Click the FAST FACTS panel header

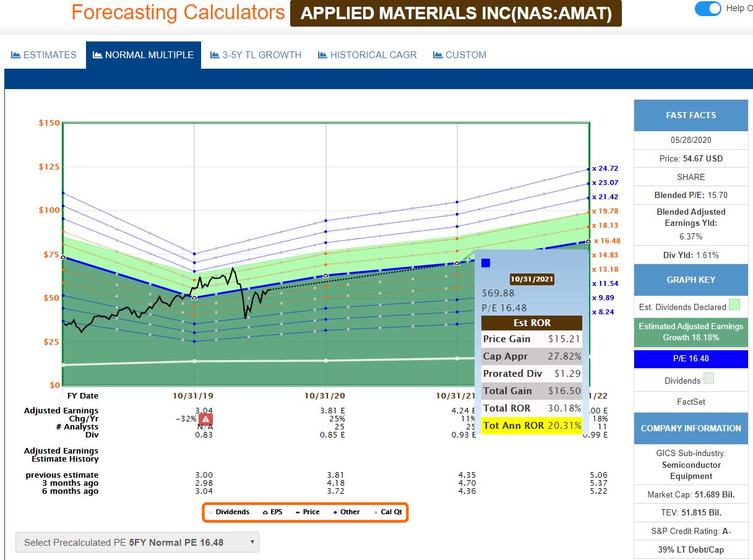tap(691, 115)
